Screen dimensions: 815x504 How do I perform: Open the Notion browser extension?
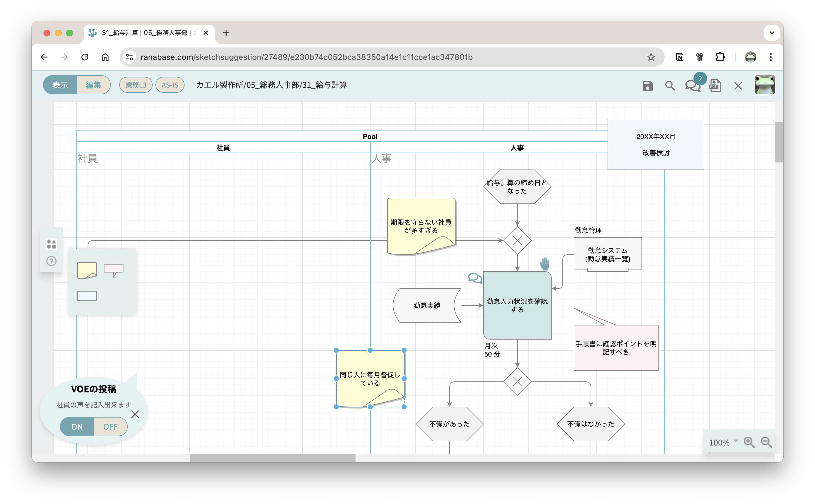pos(679,57)
